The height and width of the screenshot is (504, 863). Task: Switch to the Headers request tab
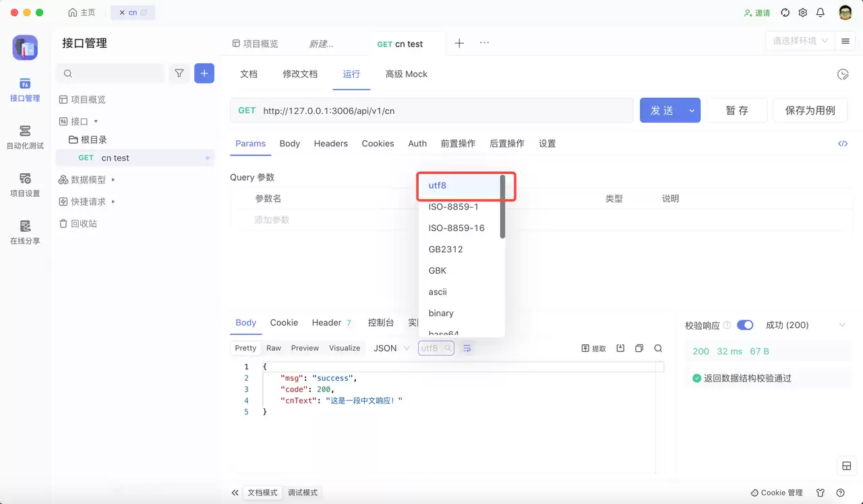[330, 144]
